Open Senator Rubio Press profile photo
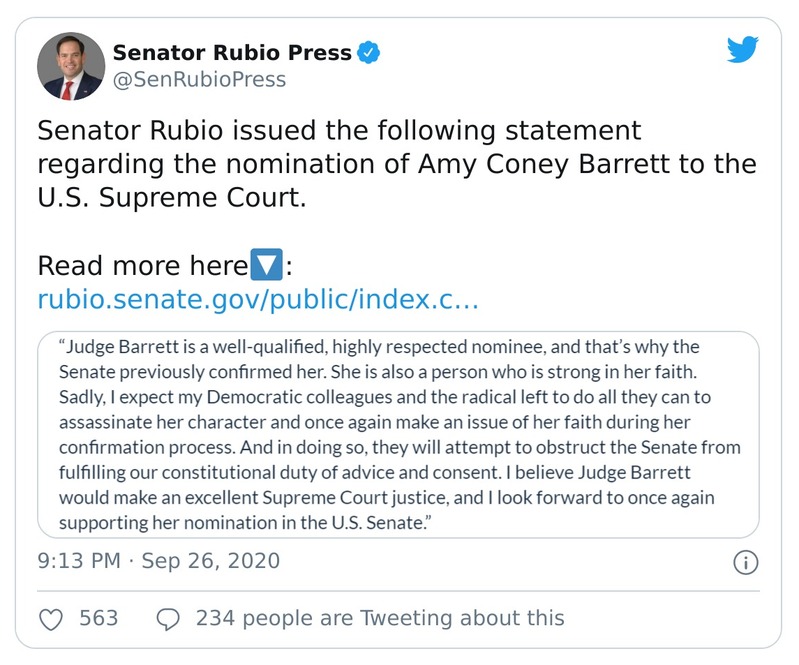This screenshot has width=799, height=665. click(x=71, y=66)
